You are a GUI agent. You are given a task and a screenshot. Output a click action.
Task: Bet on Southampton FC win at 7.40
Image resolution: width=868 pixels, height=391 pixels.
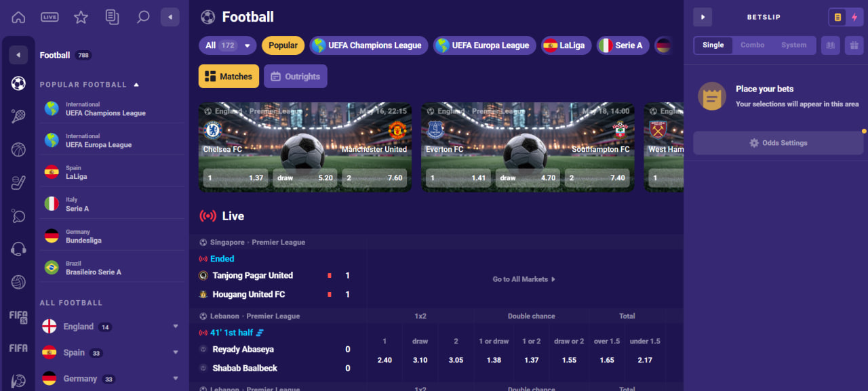(x=597, y=178)
